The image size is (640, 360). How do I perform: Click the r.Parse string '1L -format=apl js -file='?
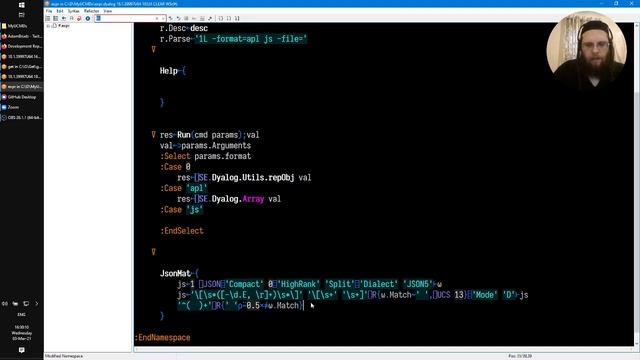click(251, 39)
